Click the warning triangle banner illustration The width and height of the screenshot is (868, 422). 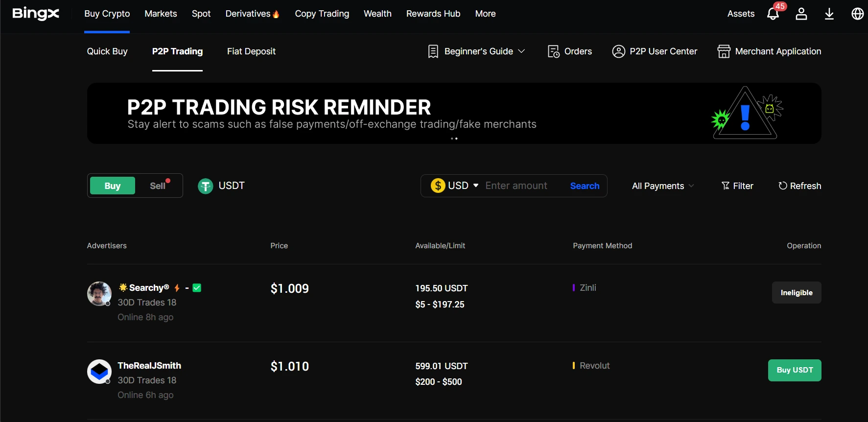(746, 113)
